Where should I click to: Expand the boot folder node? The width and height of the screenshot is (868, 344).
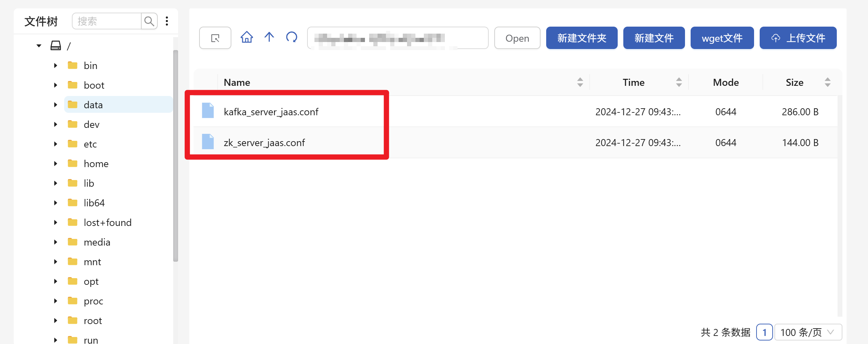(x=55, y=85)
